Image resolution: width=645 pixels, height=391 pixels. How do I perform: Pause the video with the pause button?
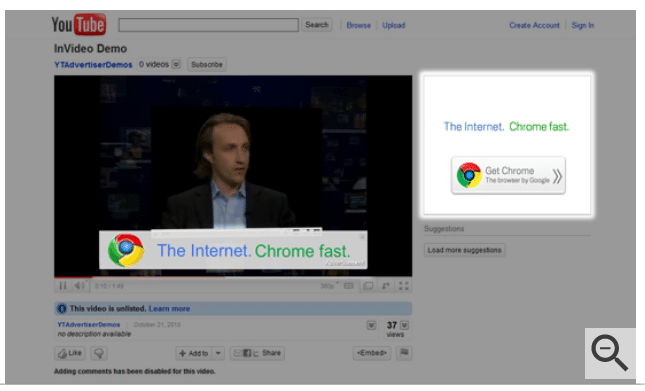[x=63, y=285]
